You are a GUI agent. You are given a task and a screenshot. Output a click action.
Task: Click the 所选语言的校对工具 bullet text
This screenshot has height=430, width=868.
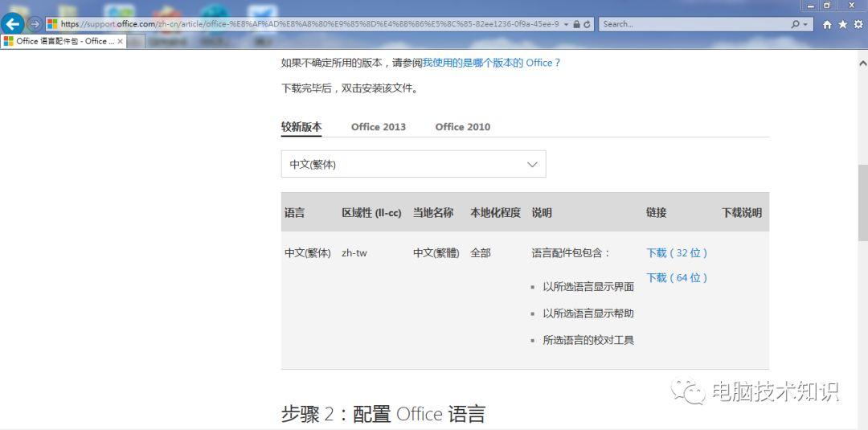click(588, 340)
